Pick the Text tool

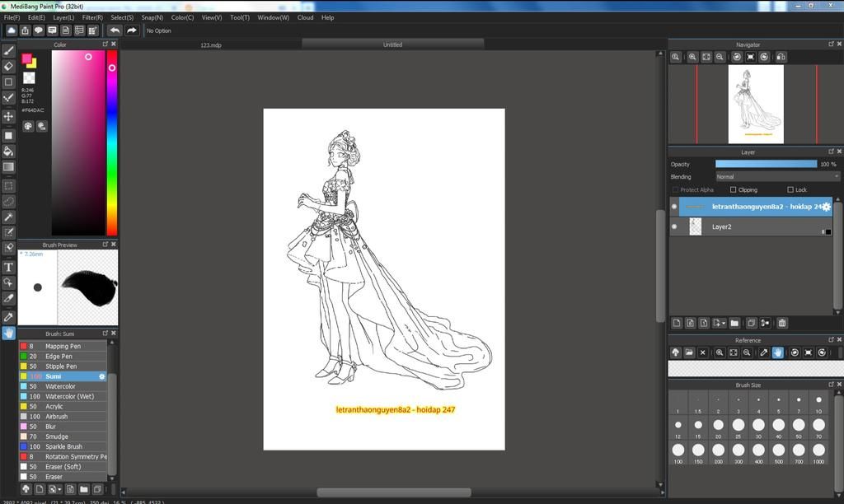pyautogui.click(x=8, y=267)
